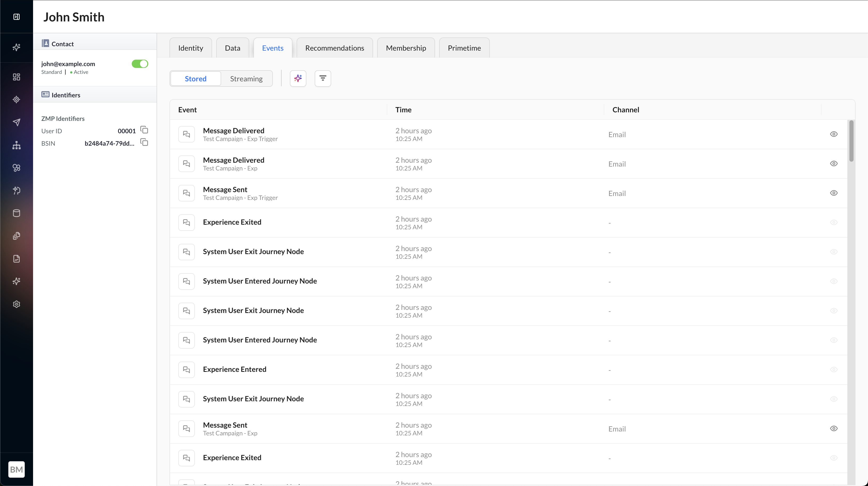The height and width of the screenshot is (486, 868).
Task: Switch to the Recommendations tab
Action: pos(334,48)
